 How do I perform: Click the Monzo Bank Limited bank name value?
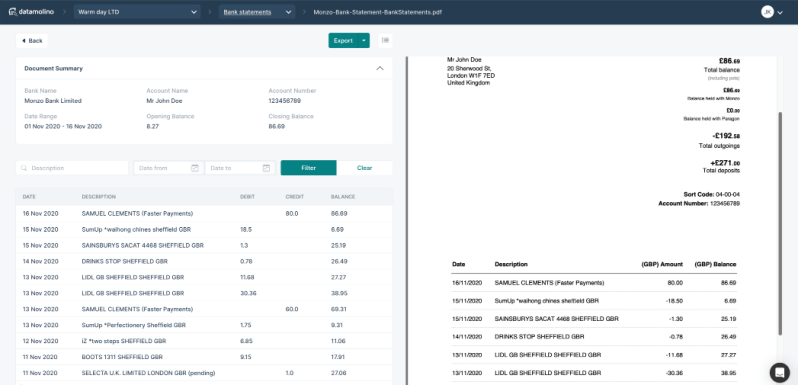pyautogui.click(x=53, y=101)
